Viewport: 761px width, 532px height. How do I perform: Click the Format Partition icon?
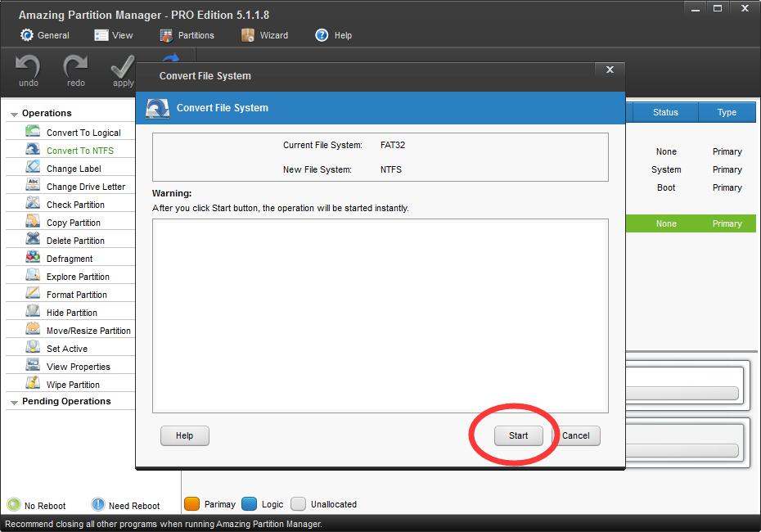pos(33,293)
